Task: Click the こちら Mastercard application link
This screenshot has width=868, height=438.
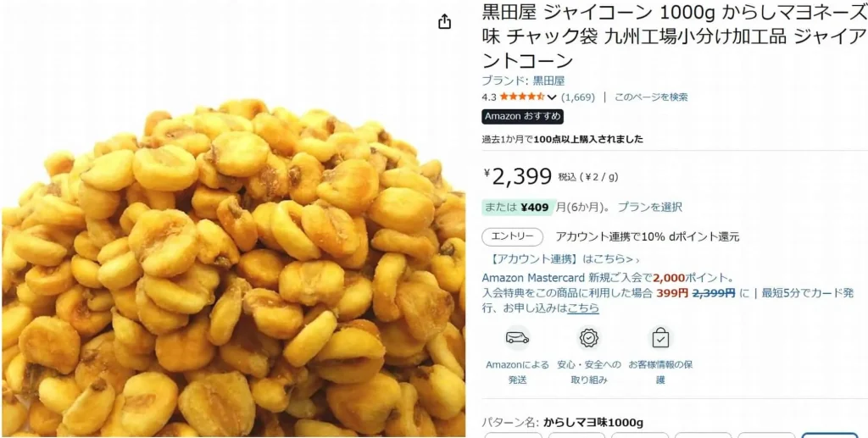Action: point(583,308)
